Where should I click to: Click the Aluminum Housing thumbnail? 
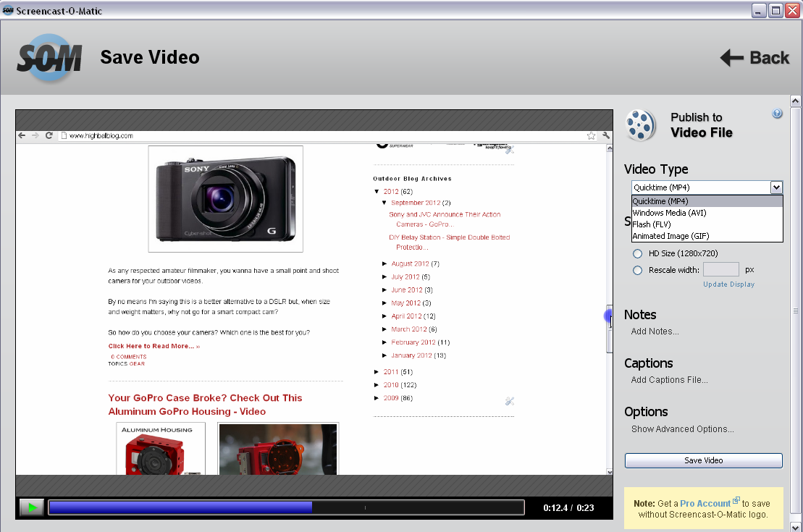click(161, 449)
